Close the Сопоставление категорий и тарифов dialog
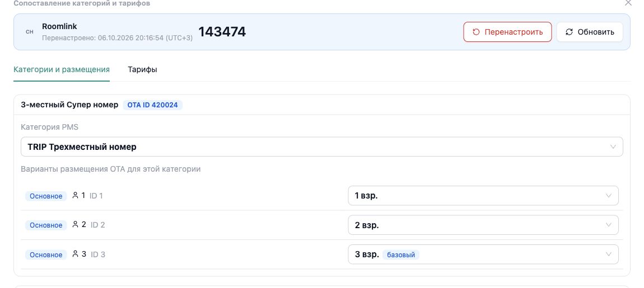644x288 pixels. [x=628, y=3]
